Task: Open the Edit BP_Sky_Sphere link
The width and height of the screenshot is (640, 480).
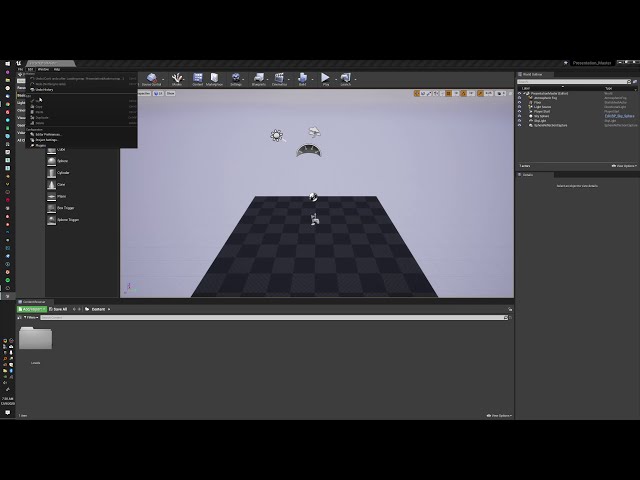Action: [x=619, y=116]
